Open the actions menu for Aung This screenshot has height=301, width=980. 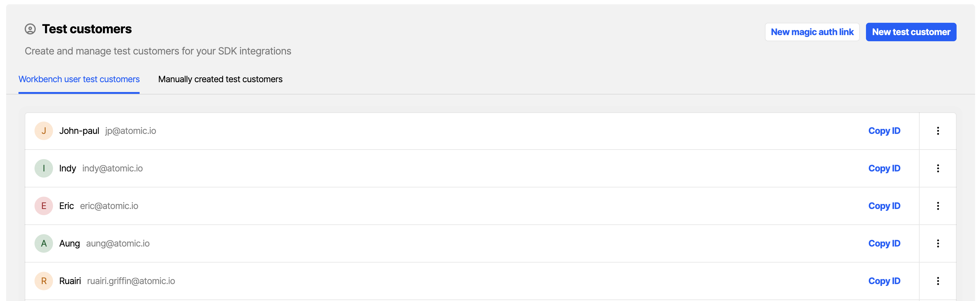click(938, 243)
